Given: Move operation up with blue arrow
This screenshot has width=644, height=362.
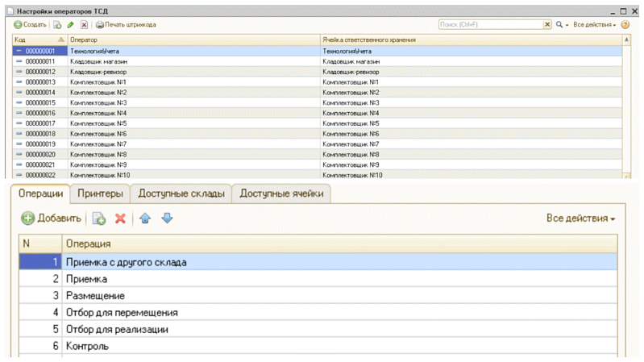Looking at the screenshot, I should click(x=145, y=218).
